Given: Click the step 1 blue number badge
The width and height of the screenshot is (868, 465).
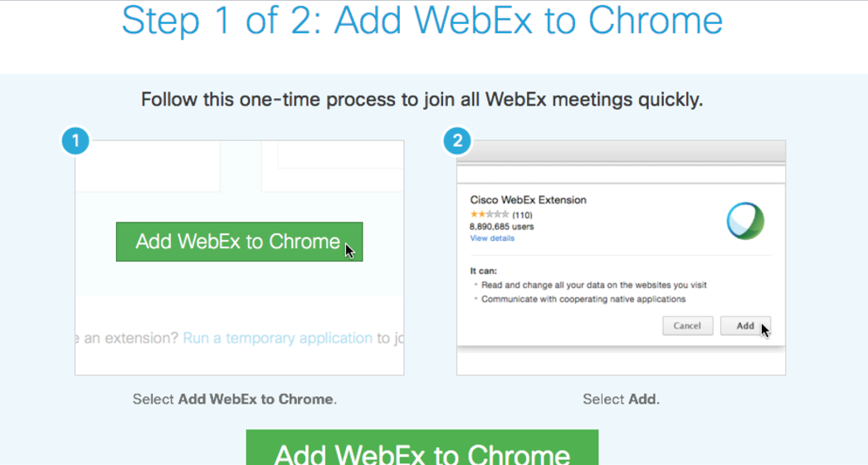Looking at the screenshot, I should (x=76, y=141).
